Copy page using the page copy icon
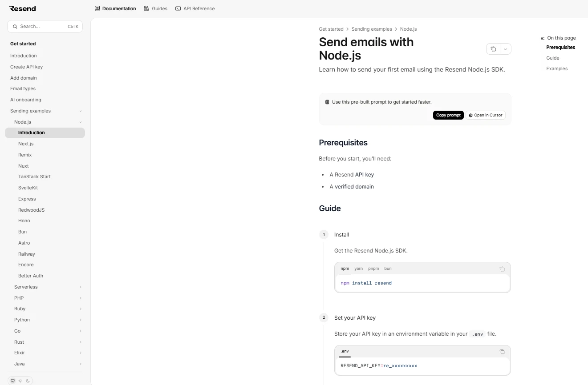 493,49
